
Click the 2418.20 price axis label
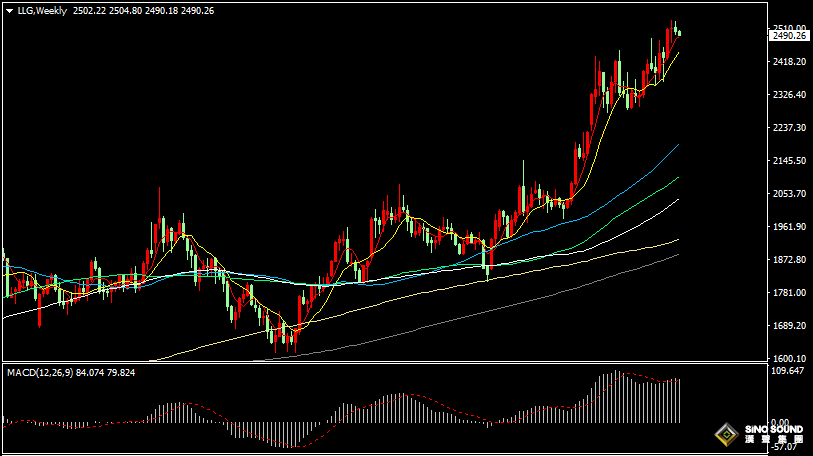[788, 62]
